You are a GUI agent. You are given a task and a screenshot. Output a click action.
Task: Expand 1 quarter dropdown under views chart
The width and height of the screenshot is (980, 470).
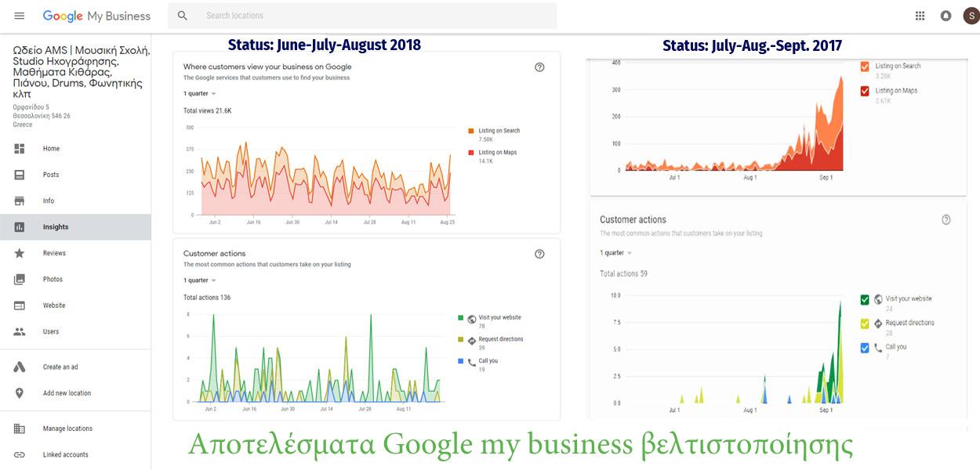point(200,93)
